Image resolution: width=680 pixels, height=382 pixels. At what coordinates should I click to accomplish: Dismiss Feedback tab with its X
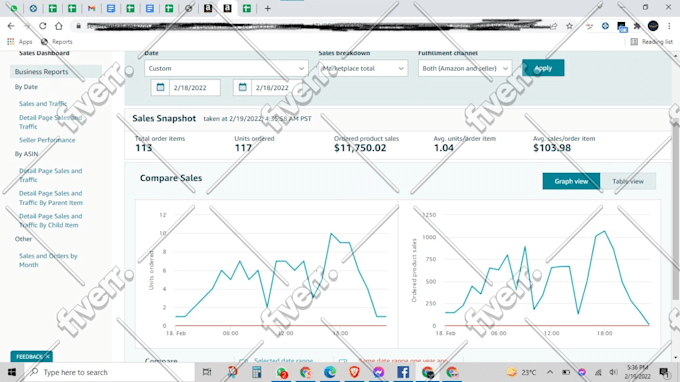[48, 356]
